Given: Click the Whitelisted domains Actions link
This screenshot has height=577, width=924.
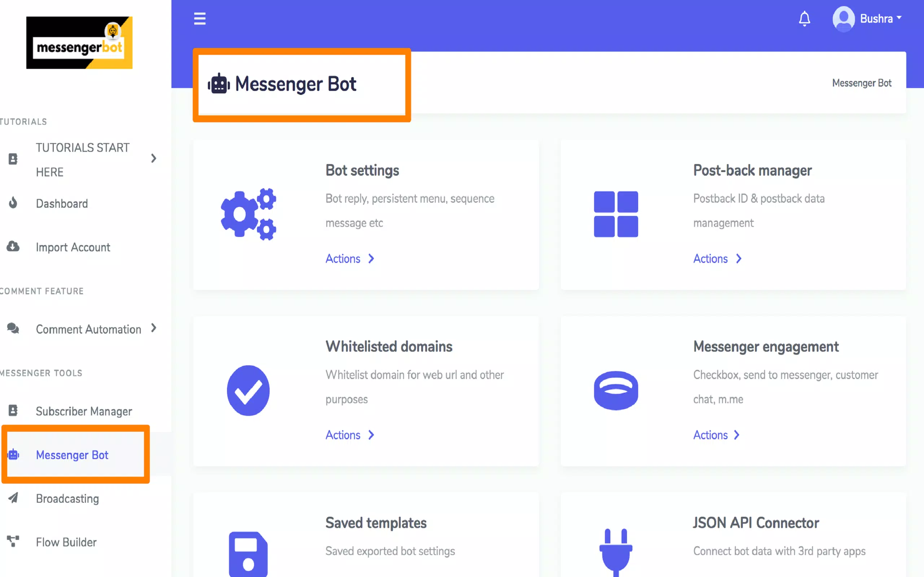Looking at the screenshot, I should point(350,435).
